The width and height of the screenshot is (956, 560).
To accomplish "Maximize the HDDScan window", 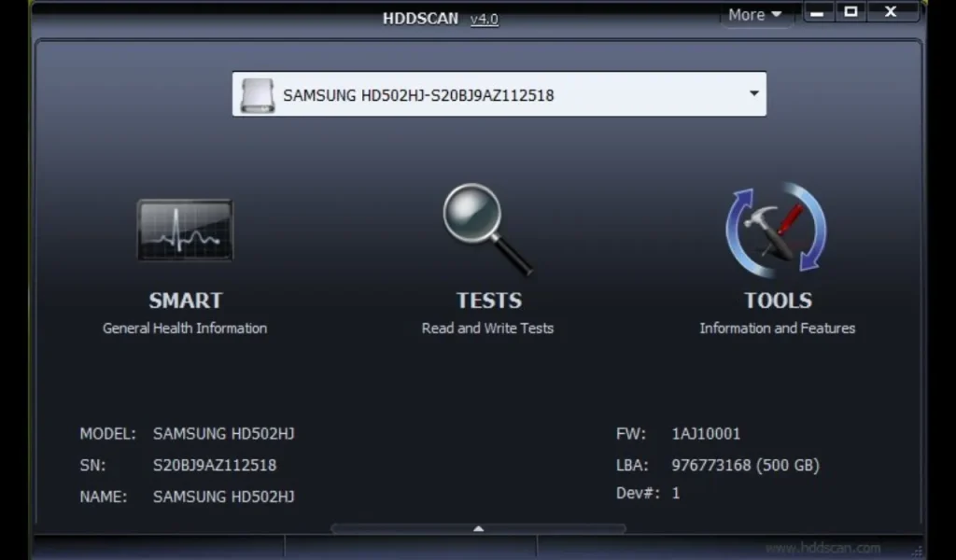I will click(x=851, y=12).
